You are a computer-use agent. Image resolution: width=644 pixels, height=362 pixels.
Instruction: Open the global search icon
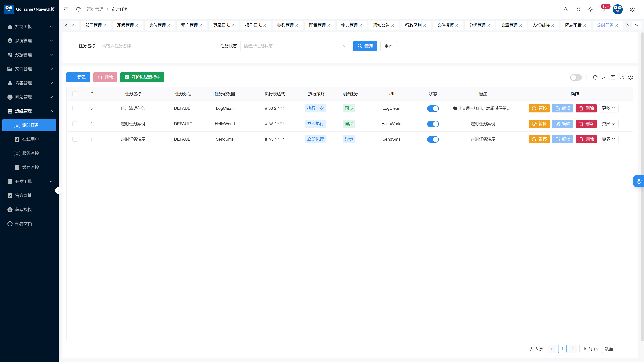point(566,9)
